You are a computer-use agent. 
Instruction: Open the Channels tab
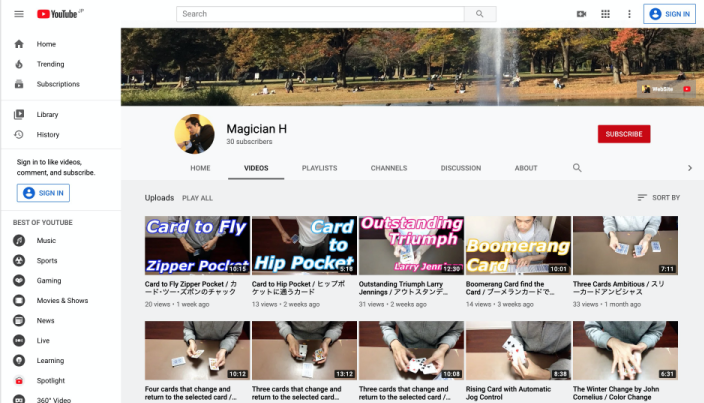(x=389, y=168)
